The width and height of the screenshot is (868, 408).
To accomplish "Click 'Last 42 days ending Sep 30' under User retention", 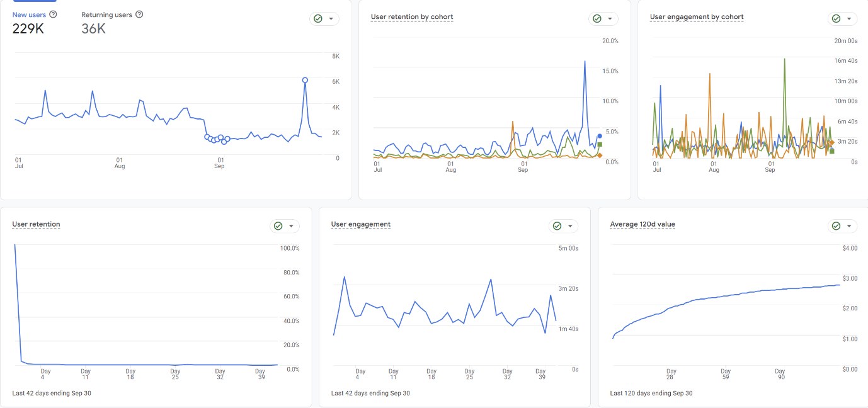I will click(53, 393).
